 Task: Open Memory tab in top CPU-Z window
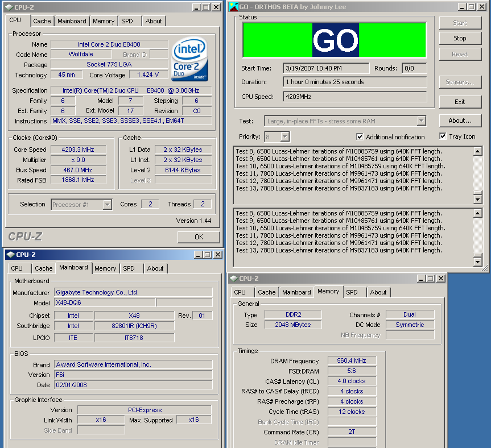click(x=104, y=21)
